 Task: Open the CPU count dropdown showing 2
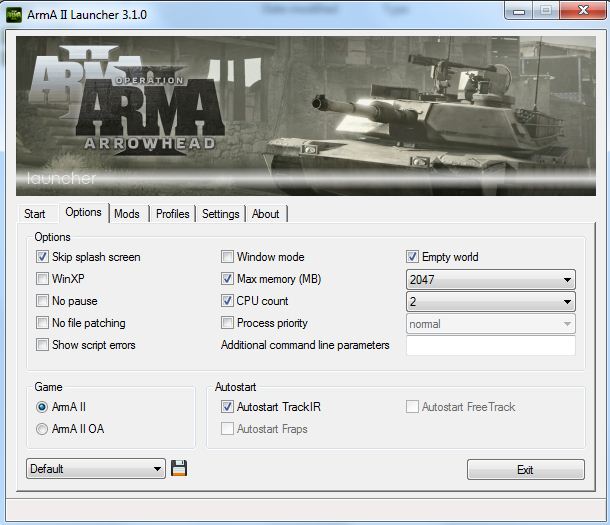click(491, 302)
